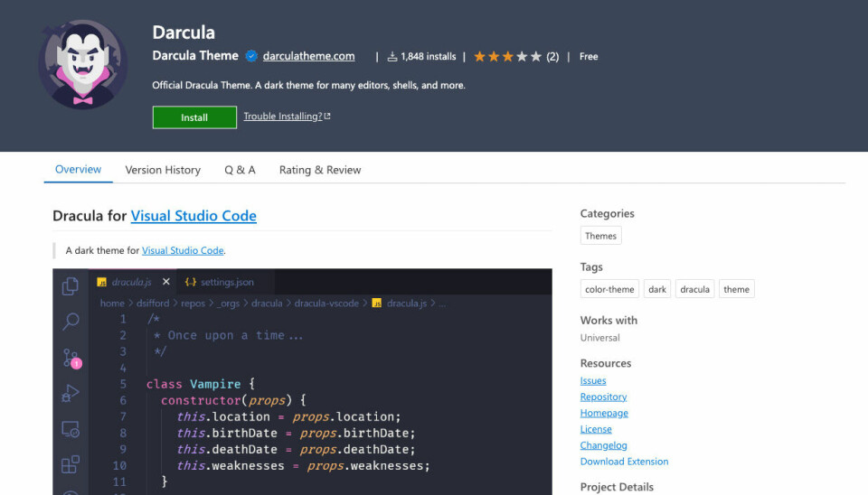
Task: Click breadcrumb segment 'dsifford'
Action: pyautogui.click(x=153, y=304)
